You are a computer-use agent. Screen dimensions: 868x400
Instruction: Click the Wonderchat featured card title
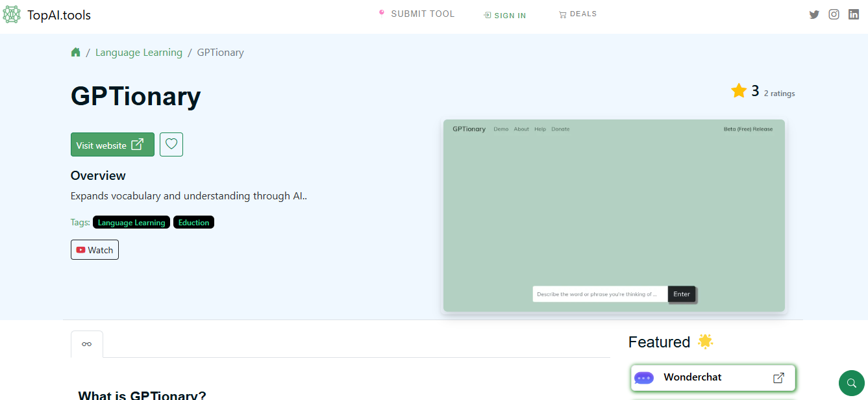tap(693, 377)
